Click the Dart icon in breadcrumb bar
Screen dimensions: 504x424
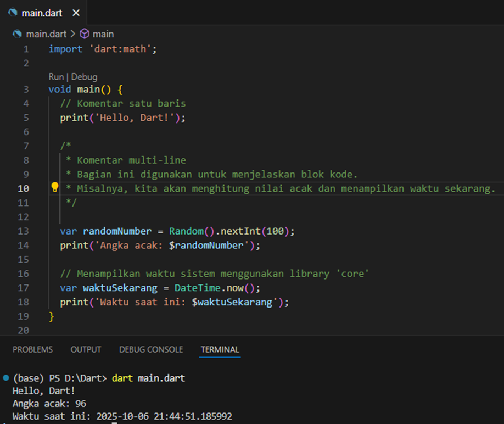18,34
